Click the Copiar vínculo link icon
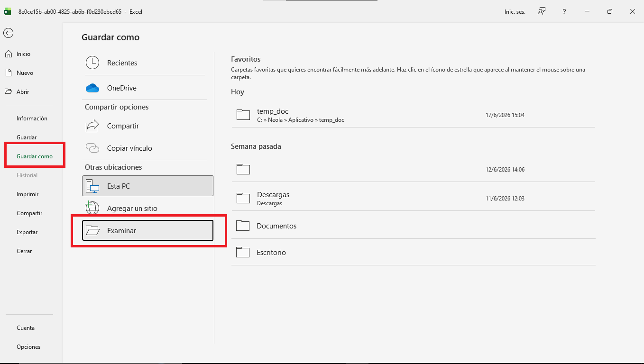This screenshot has width=644, height=364. [92, 148]
